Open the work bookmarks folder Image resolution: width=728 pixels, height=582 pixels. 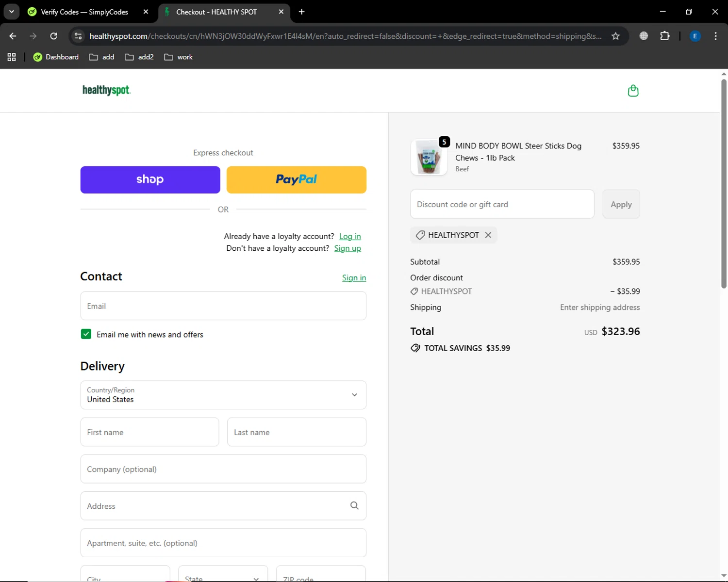(178, 57)
